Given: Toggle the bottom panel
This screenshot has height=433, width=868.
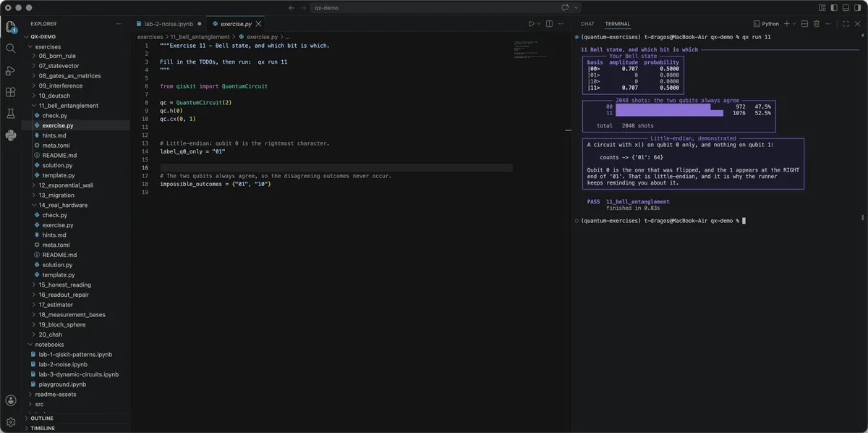Looking at the screenshot, I should click(x=846, y=8).
